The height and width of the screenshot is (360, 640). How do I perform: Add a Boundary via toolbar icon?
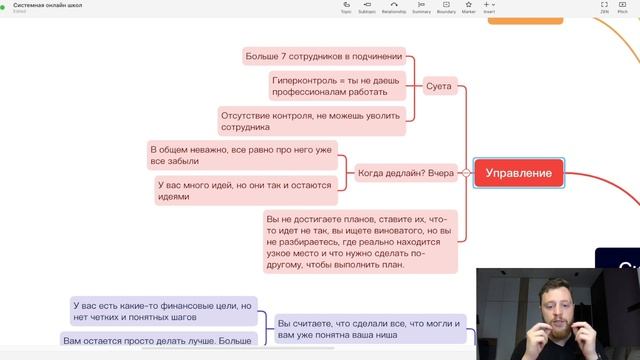(x=446, y=4)
